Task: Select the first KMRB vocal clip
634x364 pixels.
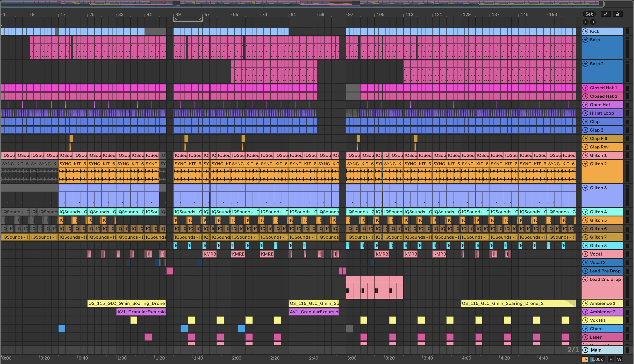Action: point(210,254)
